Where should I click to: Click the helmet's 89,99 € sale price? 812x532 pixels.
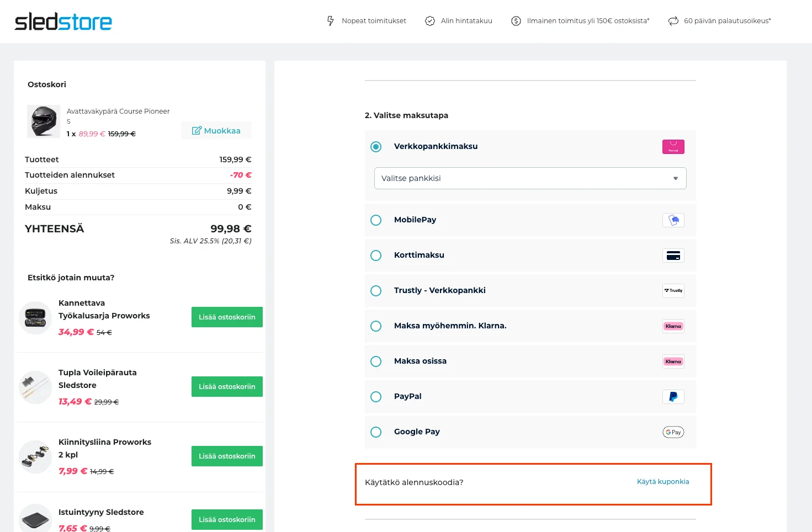[x=92, y=134]
